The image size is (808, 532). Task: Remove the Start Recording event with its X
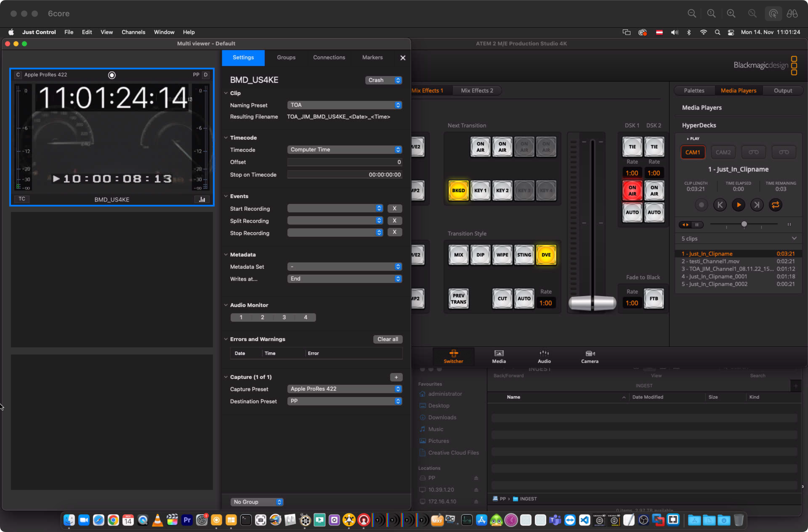pyautogui.click(x=395, y=208)
